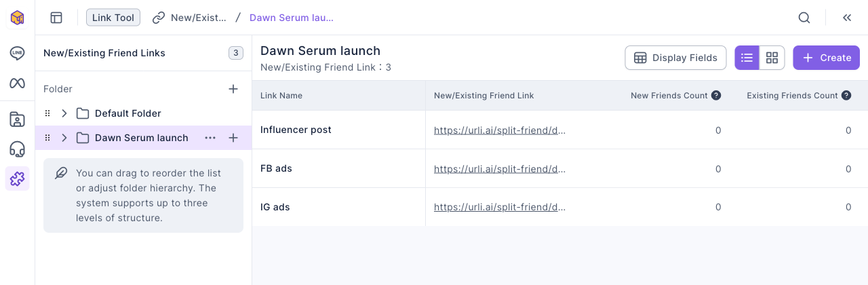Open the Influencer post split-friend URL
Image resolution: width=868 pixels, height=285 pixels.
[x=500, y=130]
